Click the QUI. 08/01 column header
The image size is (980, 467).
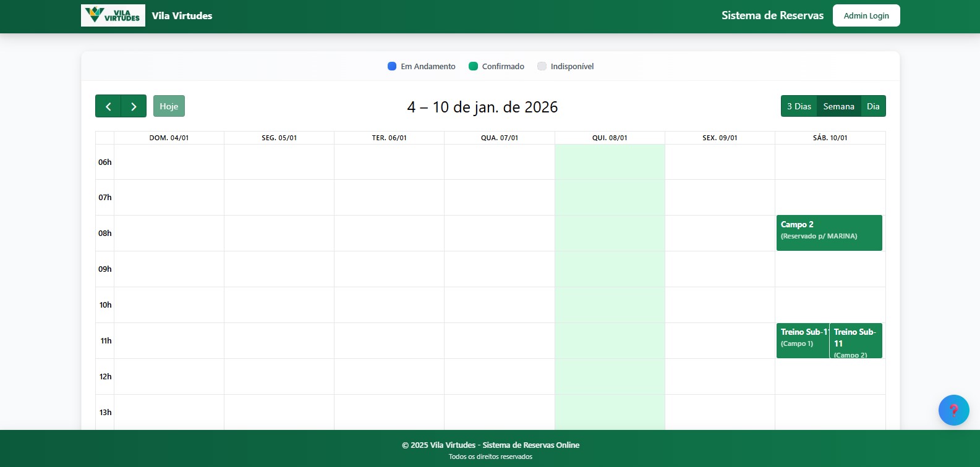pyautogui.click(x=610, y=138)
